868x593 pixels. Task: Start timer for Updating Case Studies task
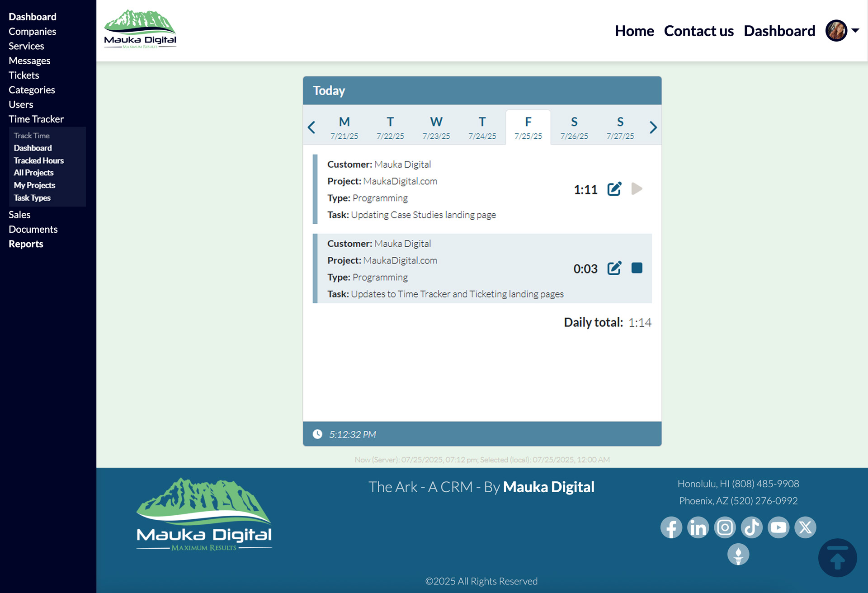[637, 189]
